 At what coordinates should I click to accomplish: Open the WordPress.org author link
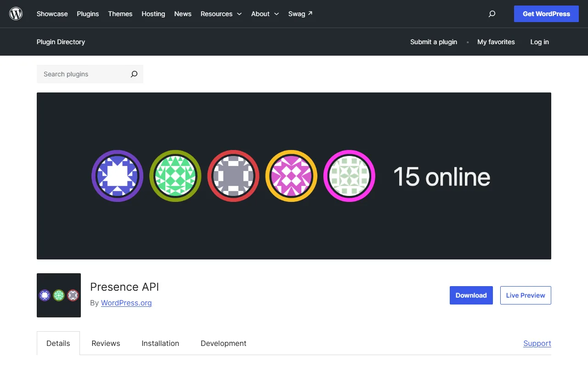pyautogui.click(x=126, y=303)
